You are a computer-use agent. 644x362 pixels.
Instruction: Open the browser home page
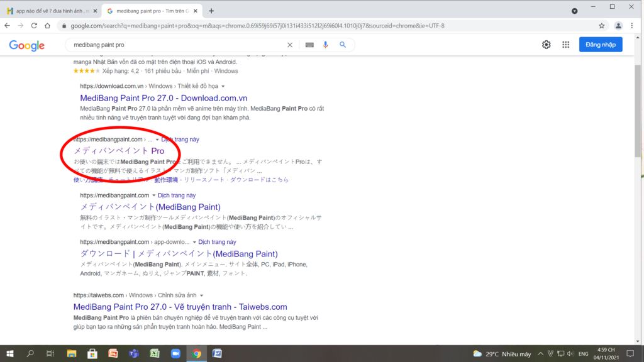coord(48,25)
